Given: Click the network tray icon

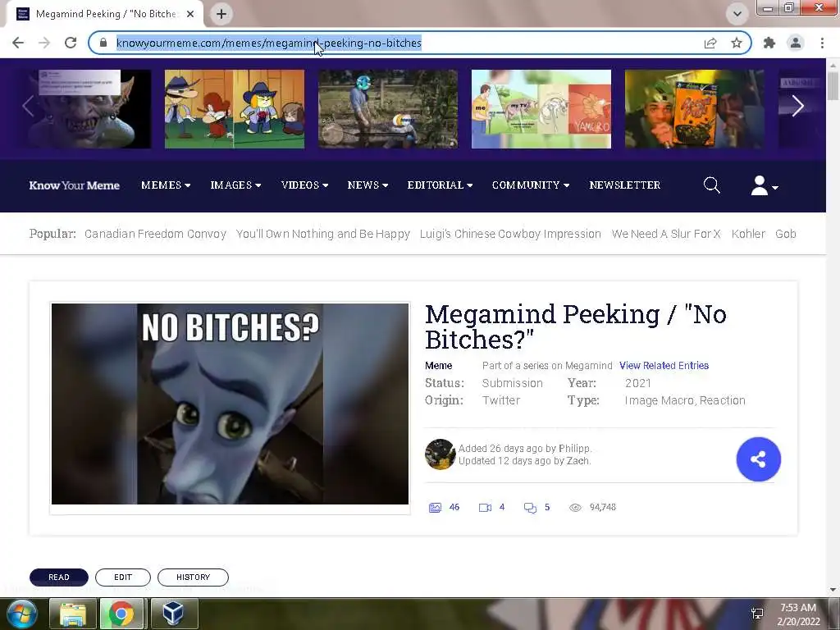Looking at the screenshot, I should tap(757, 614).
